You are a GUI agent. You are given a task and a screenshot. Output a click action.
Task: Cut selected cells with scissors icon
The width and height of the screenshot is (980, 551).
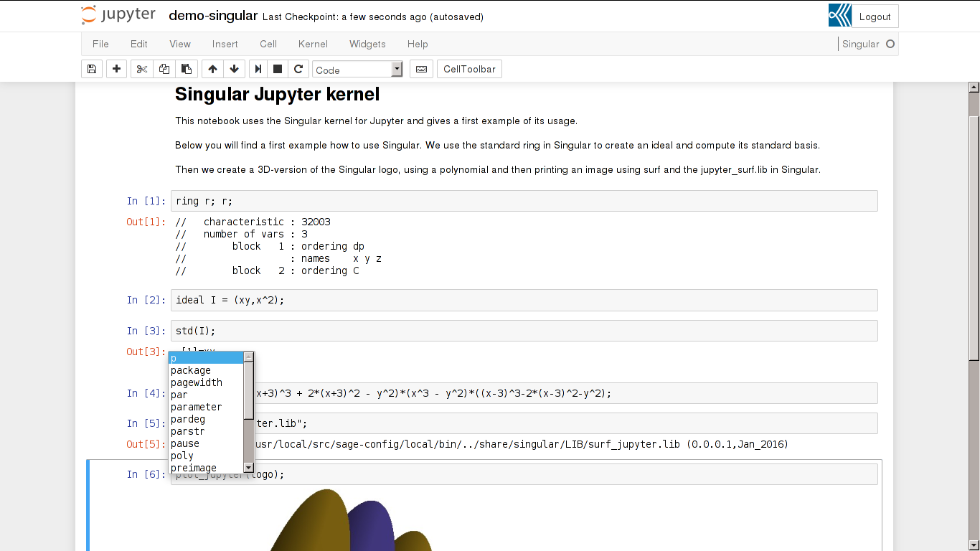[x=142, y=69]
